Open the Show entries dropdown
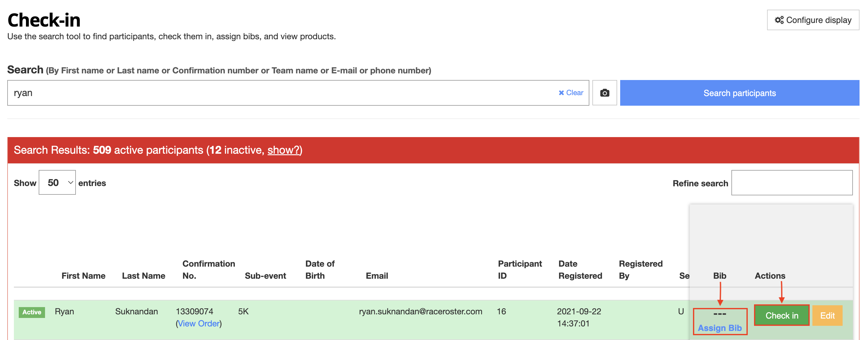 (x=57, y=183)
